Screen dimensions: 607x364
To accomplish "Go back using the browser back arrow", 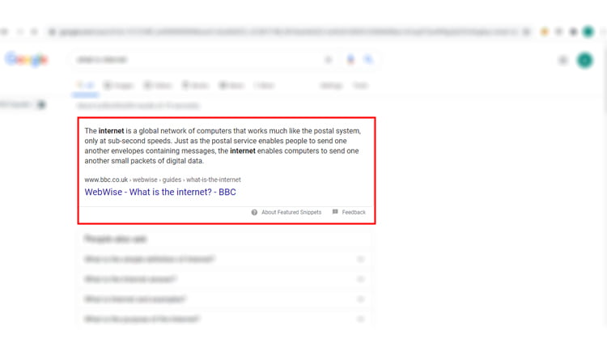I will click(6, 32).
